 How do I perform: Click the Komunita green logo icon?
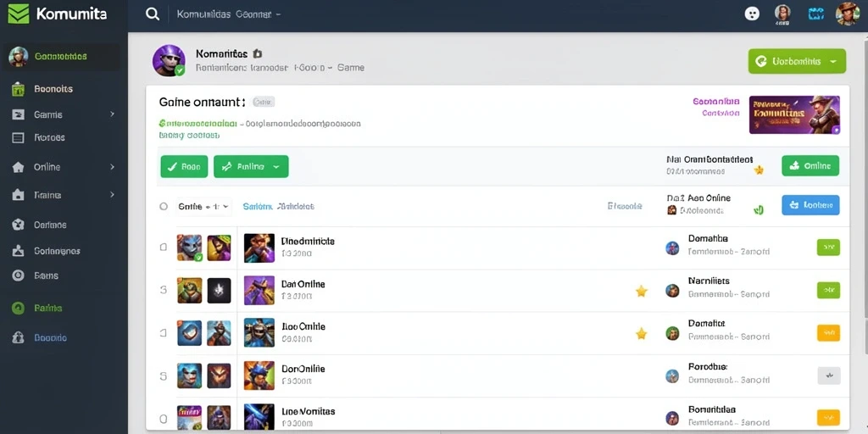click(x=19, y=14)
